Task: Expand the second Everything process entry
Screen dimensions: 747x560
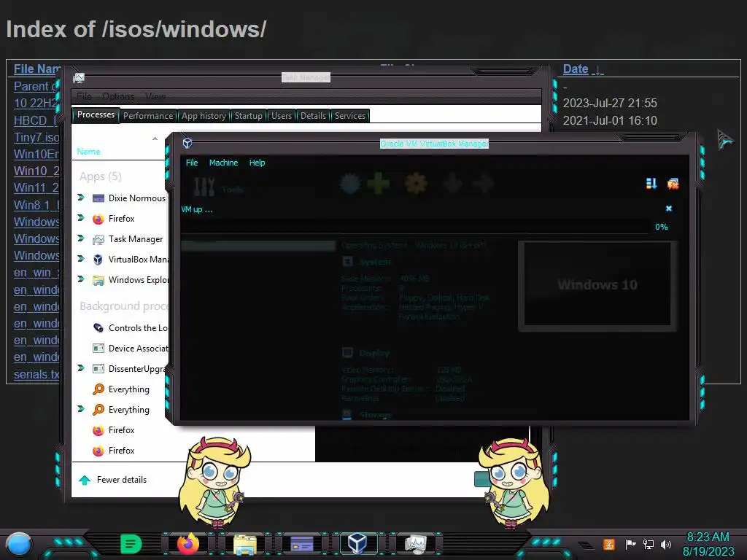Action: 81,408
